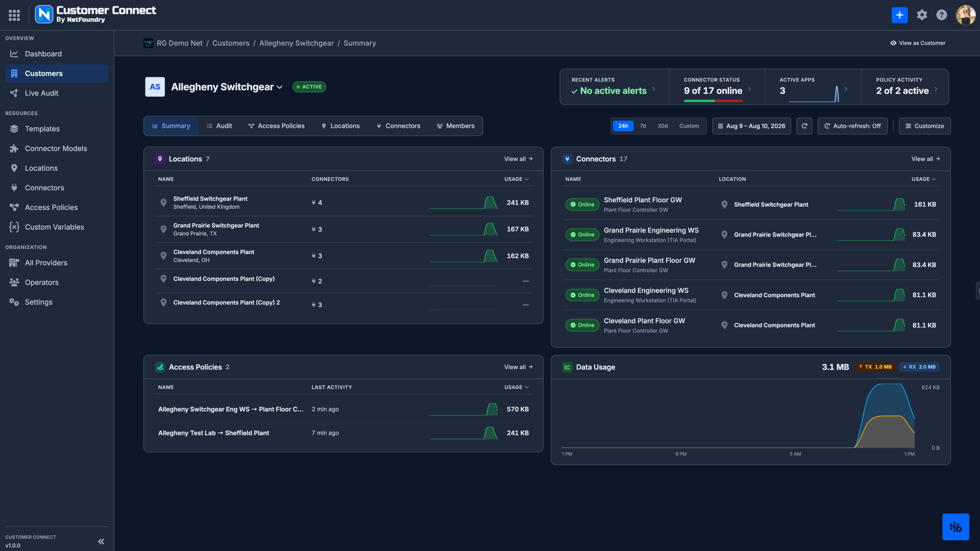Click the blue plus create button
Viewport: 980px width, 551px height.
(x=899, y=15)
